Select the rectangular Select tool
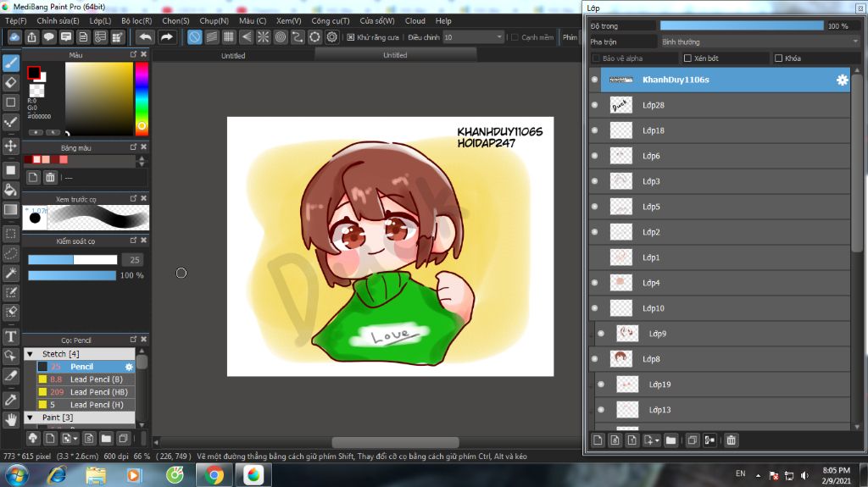 point(10,234)
